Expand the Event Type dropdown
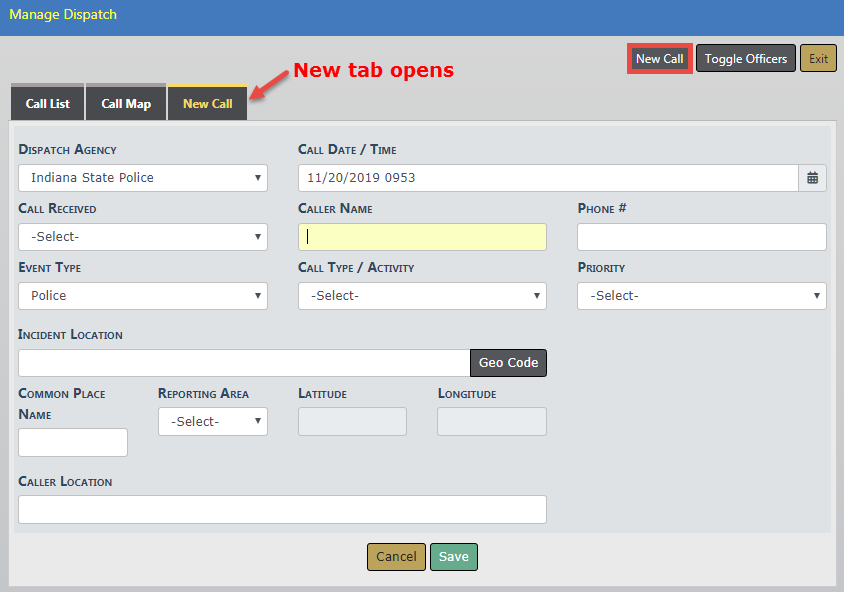Screen dimensions: 844x592 pos(143,296)
